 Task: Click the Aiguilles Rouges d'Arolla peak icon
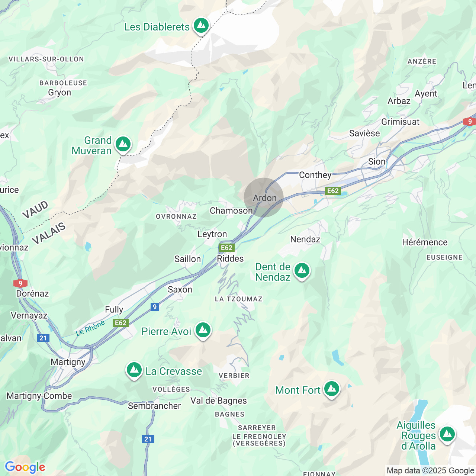(x=447, y=434)
